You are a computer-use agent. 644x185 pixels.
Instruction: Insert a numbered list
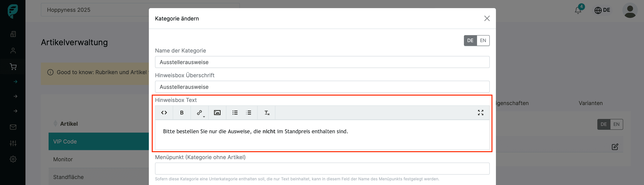[x=249, y=113]
